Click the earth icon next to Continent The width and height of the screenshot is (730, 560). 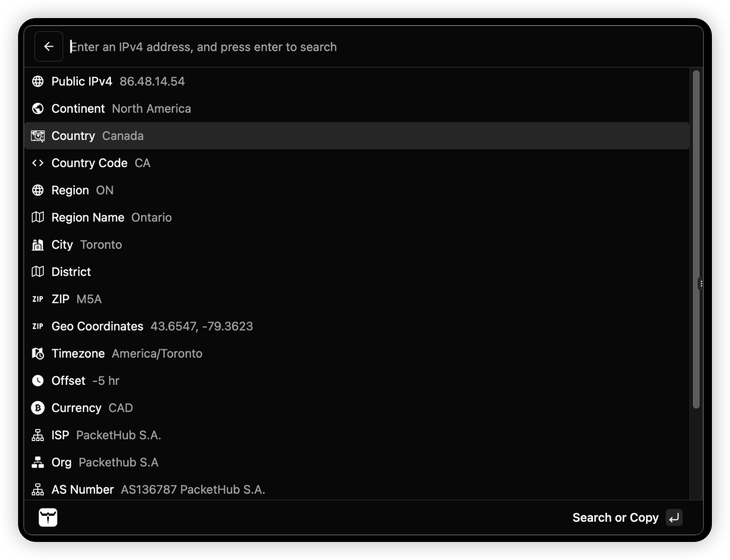(x=38, y=108)
